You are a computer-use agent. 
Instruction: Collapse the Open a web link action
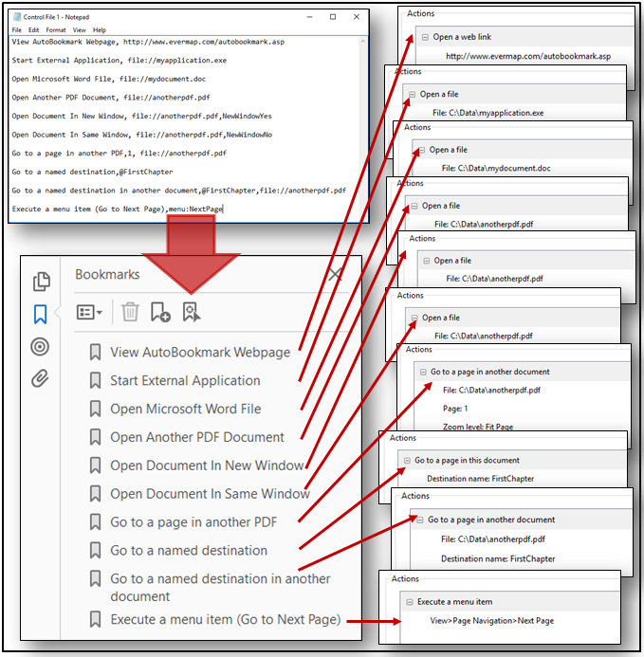point(425,37)
